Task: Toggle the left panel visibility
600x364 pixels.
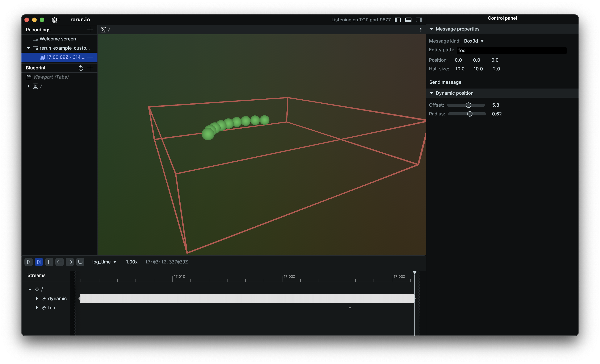Action: pos(398,20)
